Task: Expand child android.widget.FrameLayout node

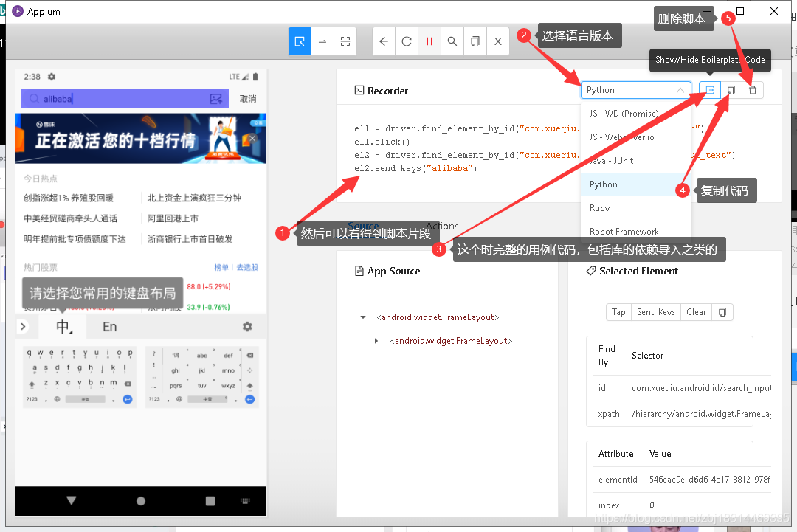Action: [376, 341]
